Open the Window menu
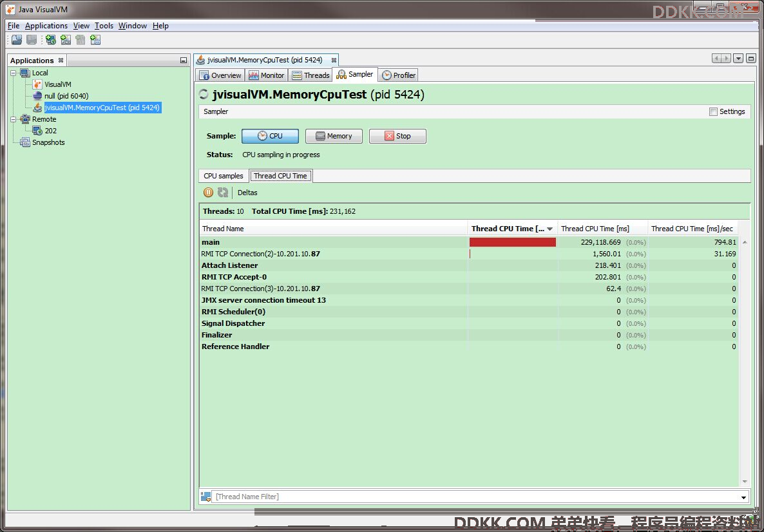 133,26
